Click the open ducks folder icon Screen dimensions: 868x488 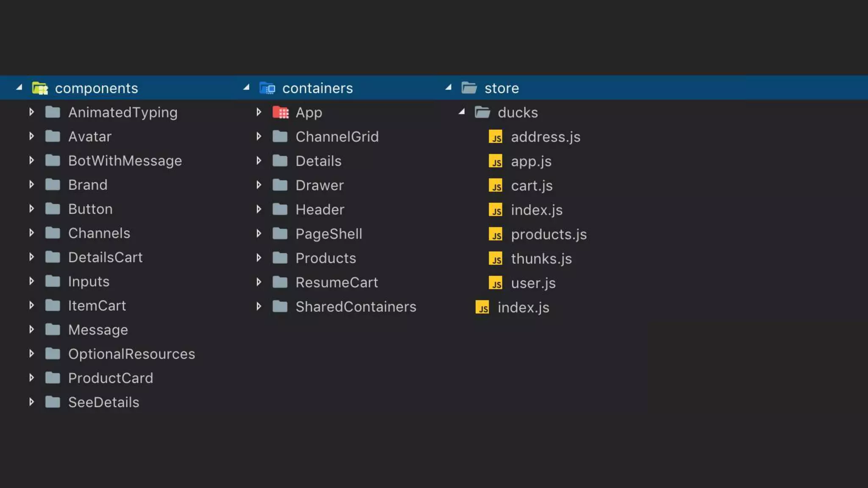tap(482, 112)
